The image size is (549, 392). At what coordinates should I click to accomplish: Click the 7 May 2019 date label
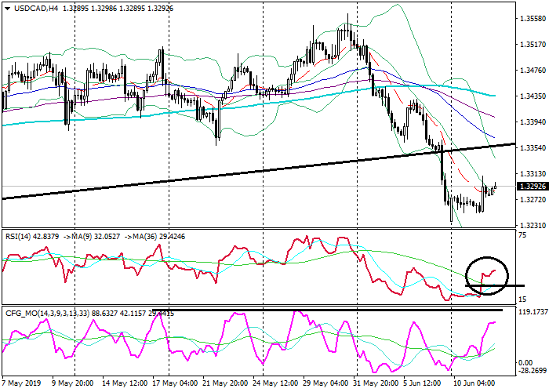[x=23, y=383]
